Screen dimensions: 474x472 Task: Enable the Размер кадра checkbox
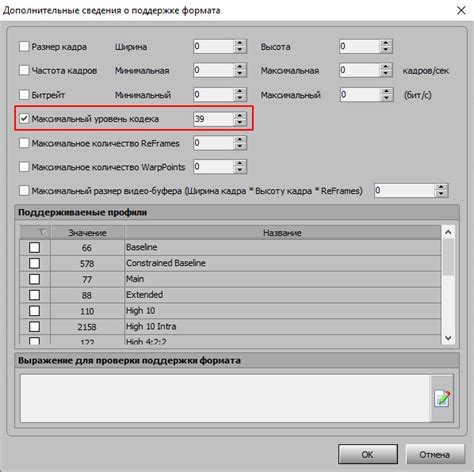(x=24, y=46)
